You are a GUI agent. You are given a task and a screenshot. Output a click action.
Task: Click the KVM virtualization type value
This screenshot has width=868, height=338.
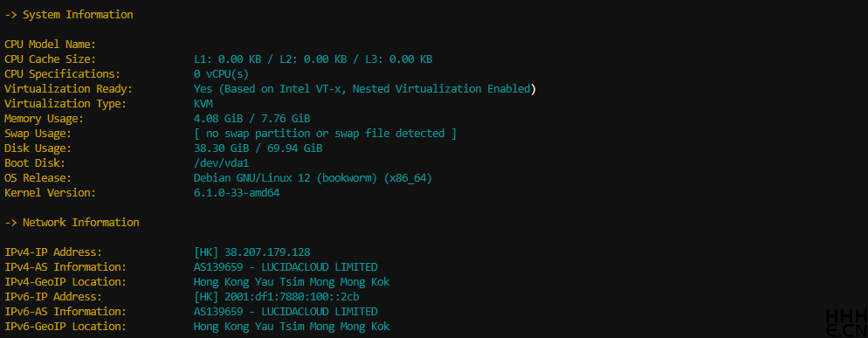[x=203, y=104]
